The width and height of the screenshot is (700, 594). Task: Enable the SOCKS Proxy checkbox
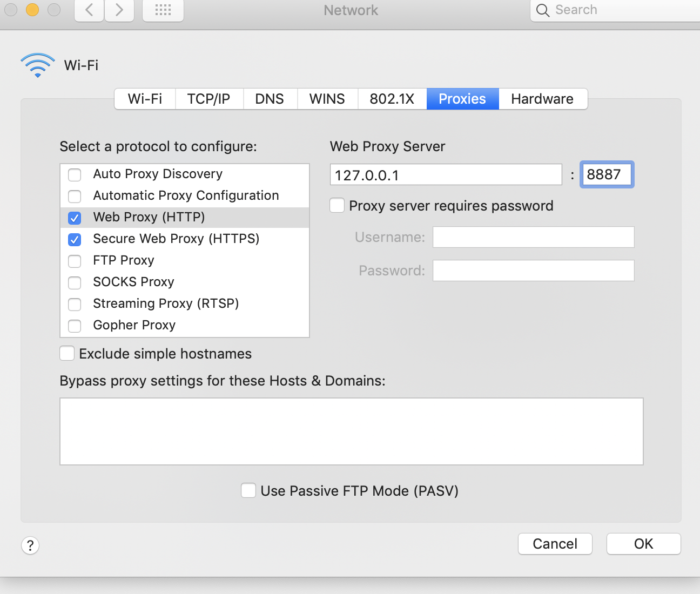75,282
